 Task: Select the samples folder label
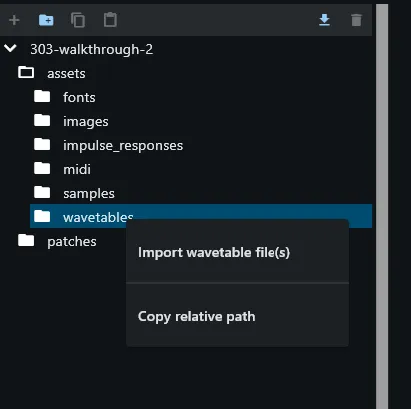pyautogui.click(x=89, y=194)
